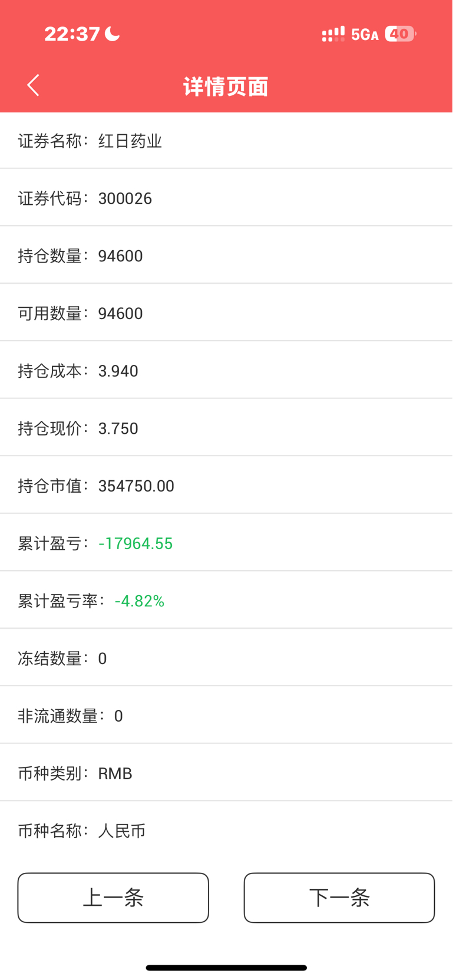Tap the 冻结数量 row

(226, 658)
